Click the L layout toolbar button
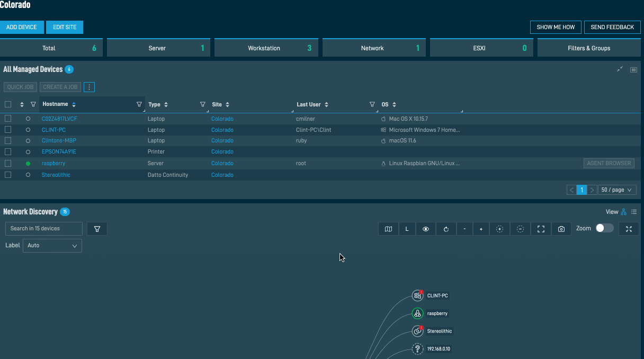This screenshot has width=644, height=359. pos(407,229)
